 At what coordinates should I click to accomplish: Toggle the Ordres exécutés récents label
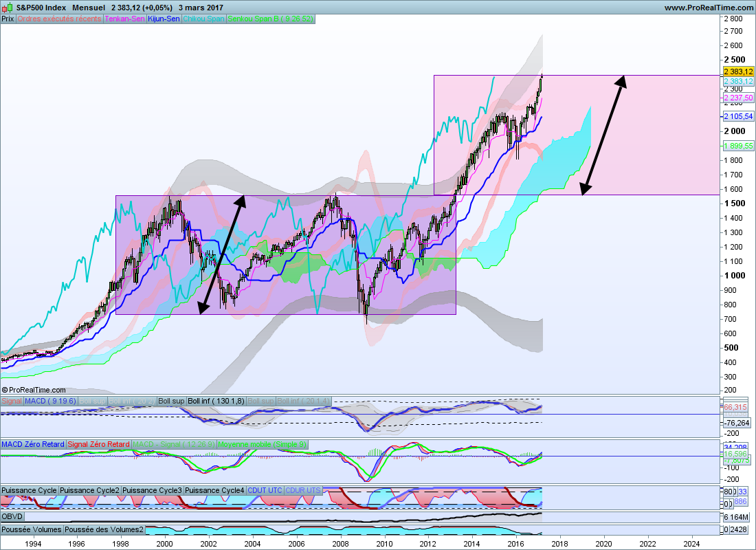[x=59, y=19]
